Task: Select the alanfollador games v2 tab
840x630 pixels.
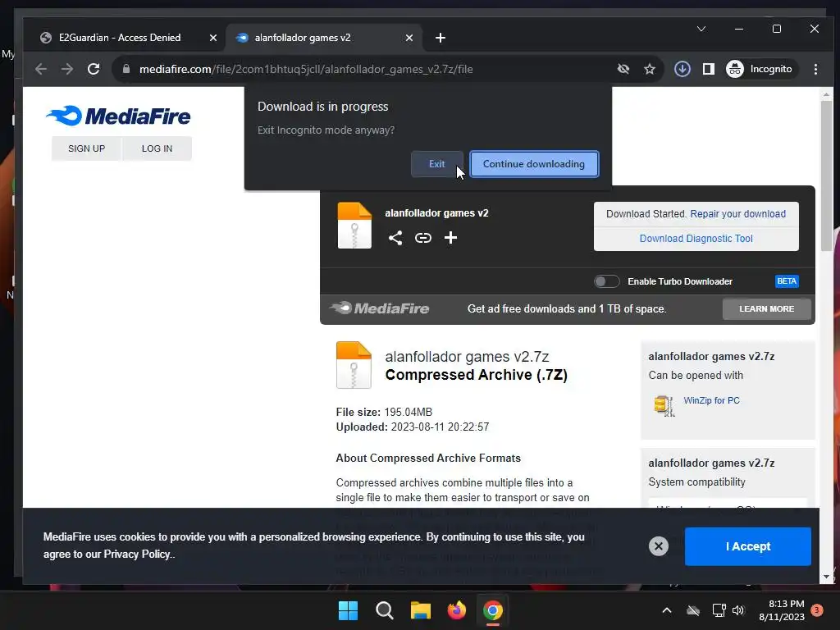Action: [303, 38]
